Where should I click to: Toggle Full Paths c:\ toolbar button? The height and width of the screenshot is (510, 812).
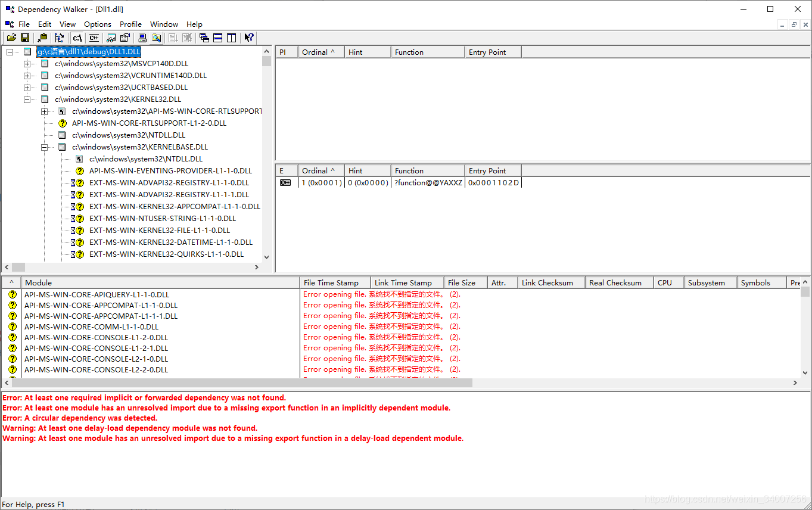(x=77, y=38)
